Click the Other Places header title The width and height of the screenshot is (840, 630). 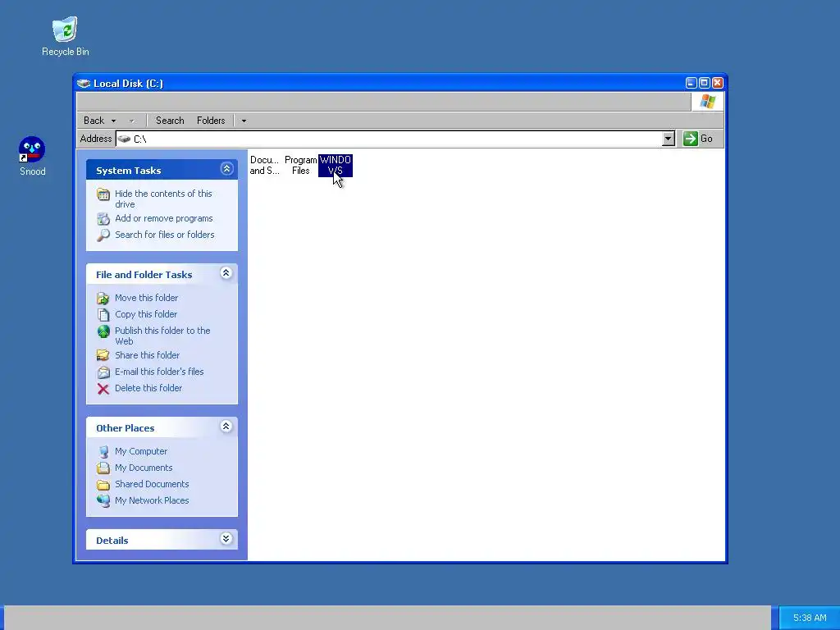coord(126,428)
